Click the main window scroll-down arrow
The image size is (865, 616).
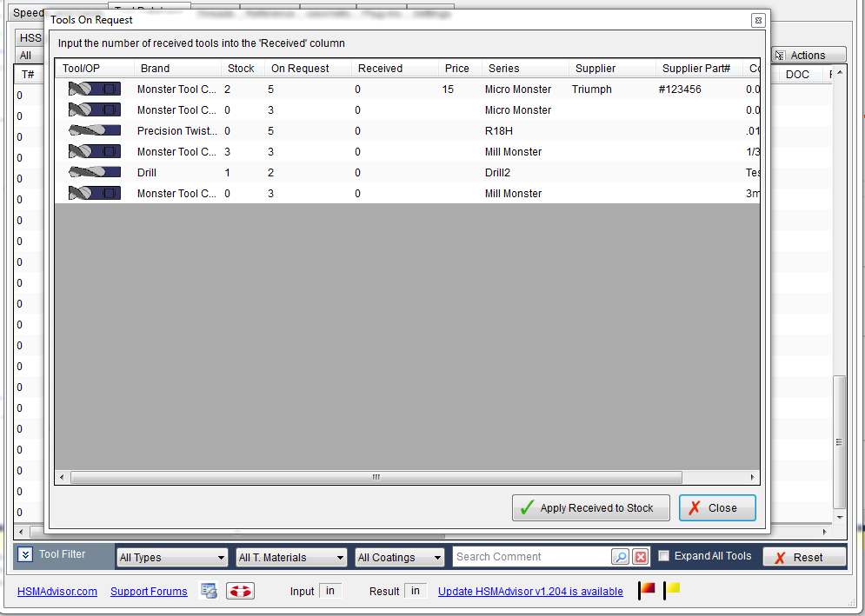(x=839, y=517)
